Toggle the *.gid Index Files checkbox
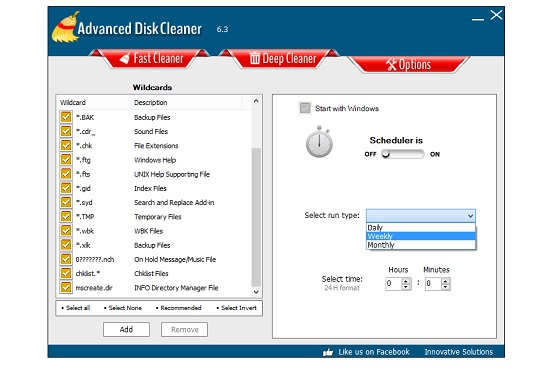550x370 pixels. 66,188
